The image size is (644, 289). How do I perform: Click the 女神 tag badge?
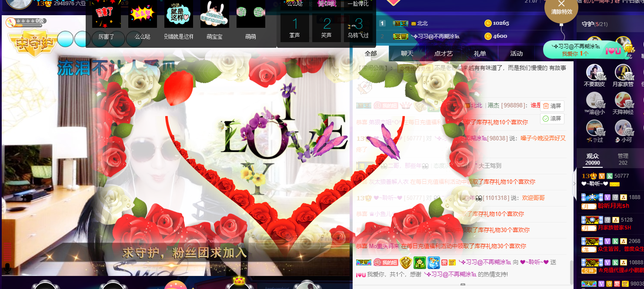589,271
